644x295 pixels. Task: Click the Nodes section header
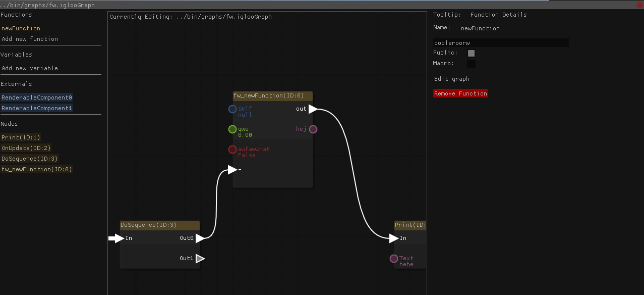point(9,124)
